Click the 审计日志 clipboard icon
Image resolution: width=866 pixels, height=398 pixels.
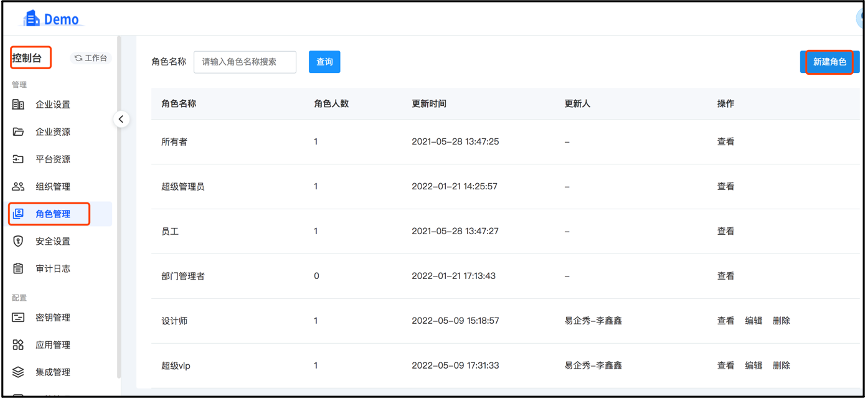pos(18,269)
